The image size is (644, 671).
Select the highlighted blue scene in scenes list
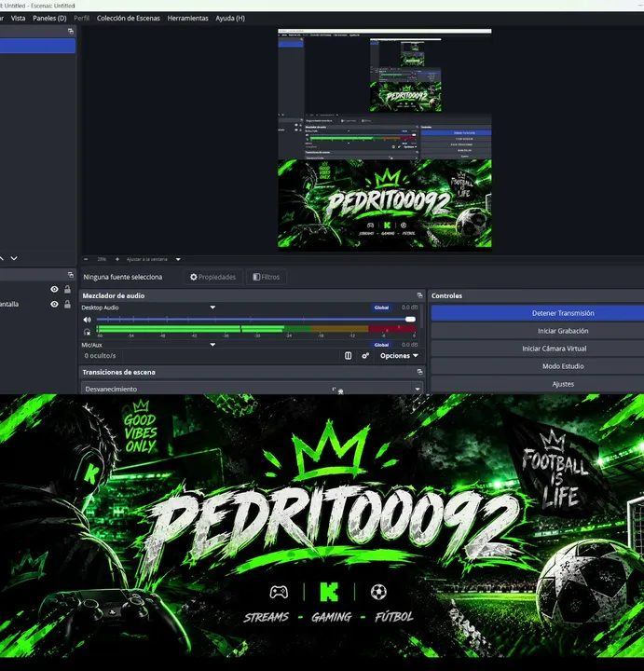37,46
